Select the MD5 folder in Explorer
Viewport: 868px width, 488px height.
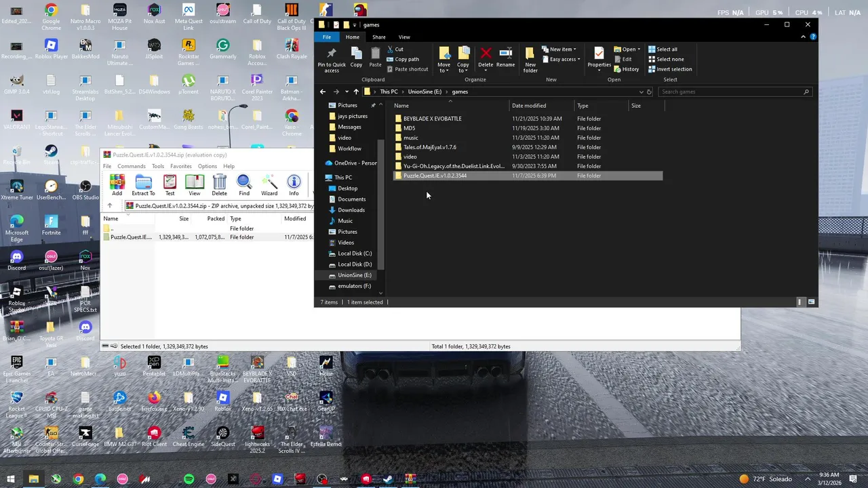(528, 128)
